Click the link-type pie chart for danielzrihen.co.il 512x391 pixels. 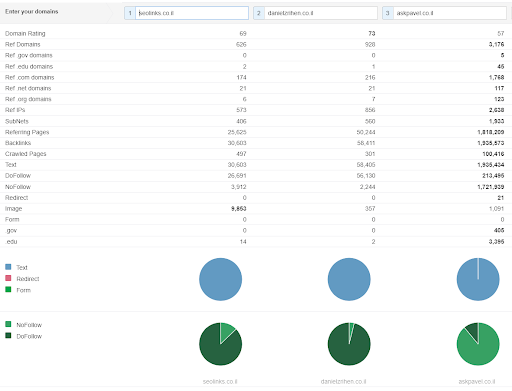pos(349,279)
